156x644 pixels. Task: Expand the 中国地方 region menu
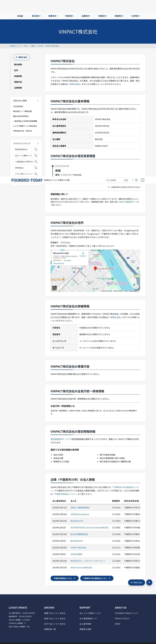tap(103, 16)
